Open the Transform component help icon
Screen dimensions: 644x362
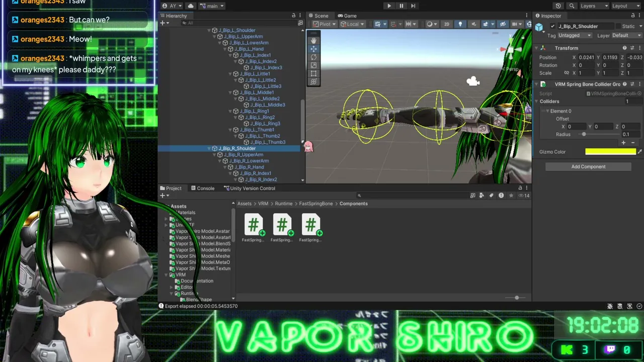pyautogui.click(x=624, y=48)
